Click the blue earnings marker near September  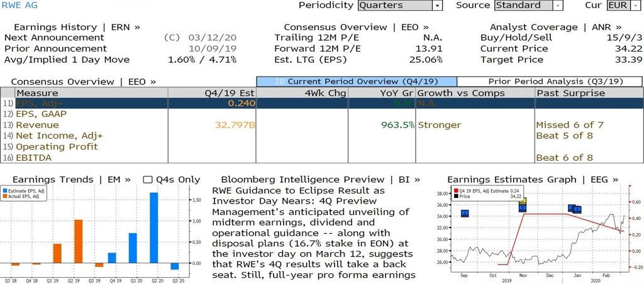[465, 213]
